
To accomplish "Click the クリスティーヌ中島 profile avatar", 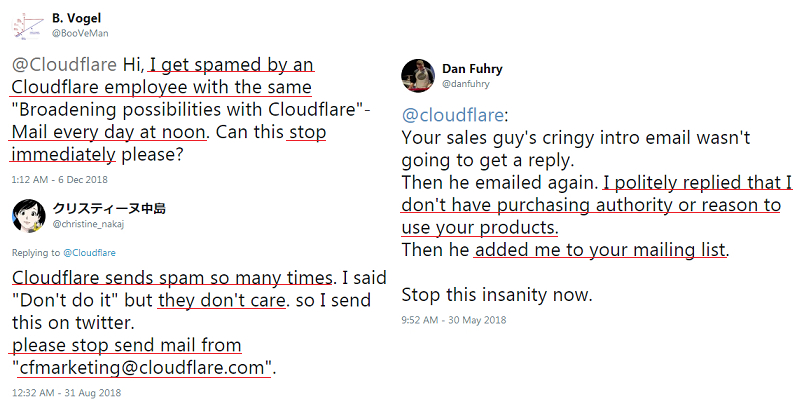I will [27, 216].
